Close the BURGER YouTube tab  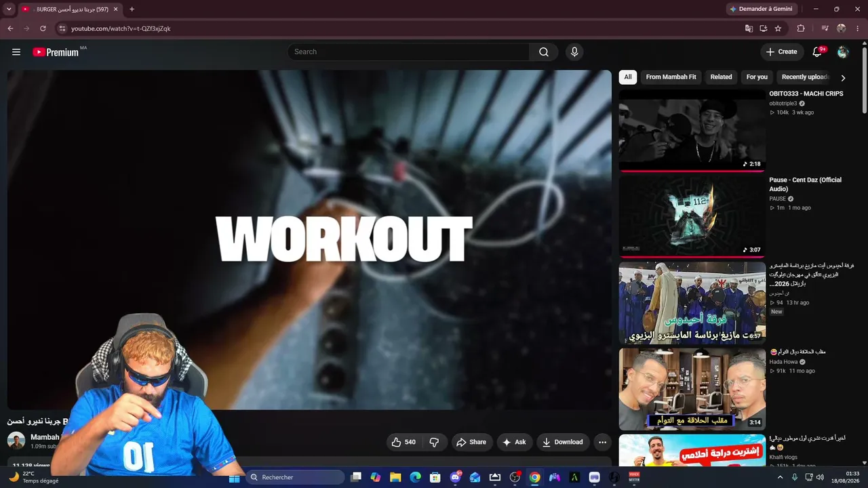pos(115,9)
